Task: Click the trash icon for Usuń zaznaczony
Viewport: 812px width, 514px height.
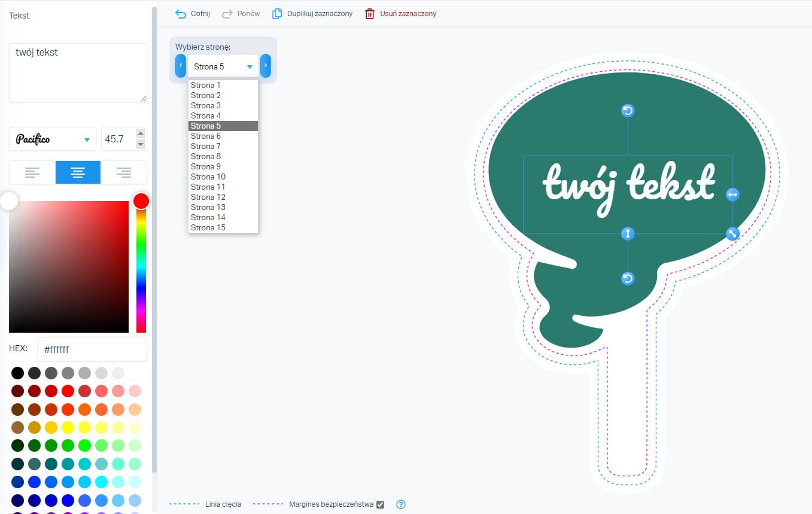Action: pyautogui.click(x=370, y=14)
